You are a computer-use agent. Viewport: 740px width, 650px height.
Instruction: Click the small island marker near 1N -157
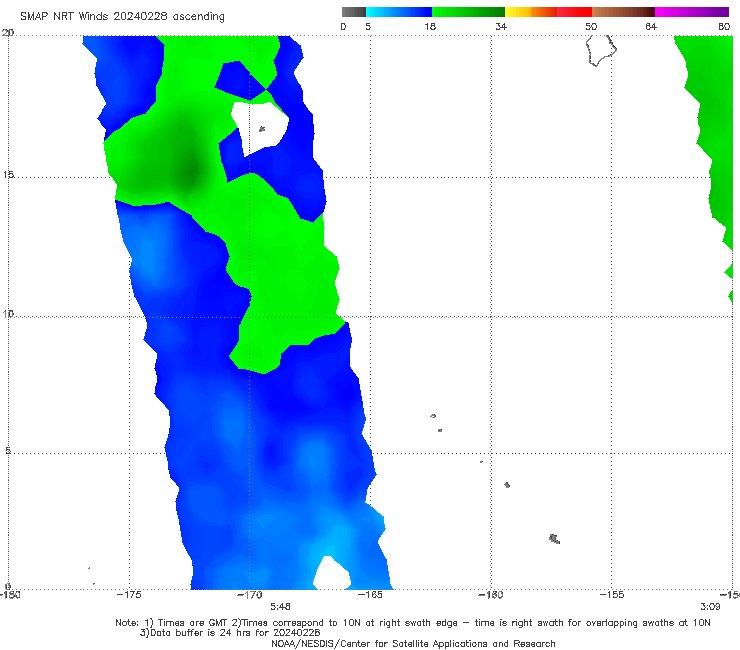pyautogui.click(x=555, y=539)
